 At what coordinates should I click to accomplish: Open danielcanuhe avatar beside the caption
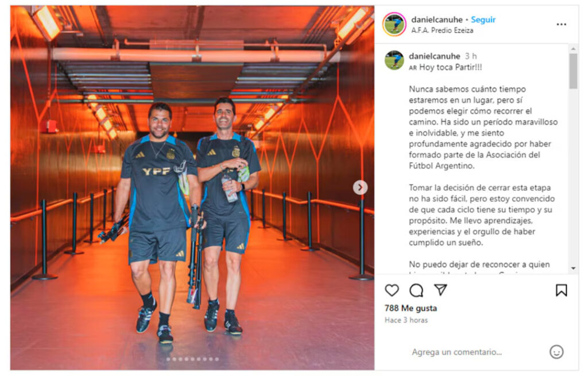[x=394, y=60]
